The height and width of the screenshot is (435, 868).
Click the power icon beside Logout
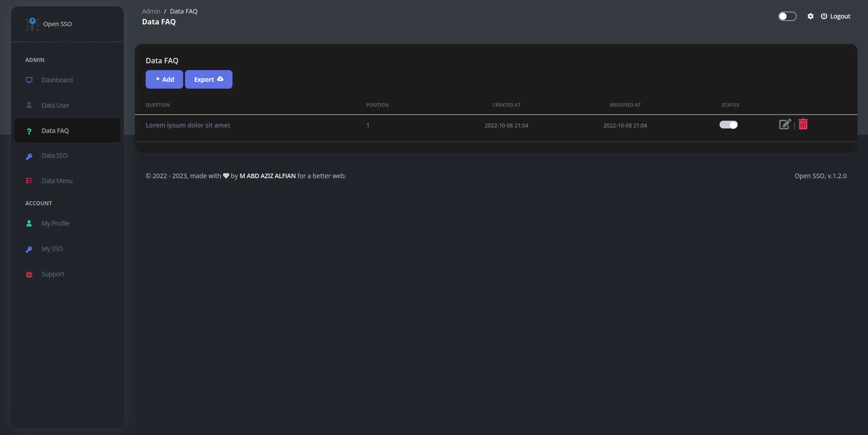click(x=824, y=16)
